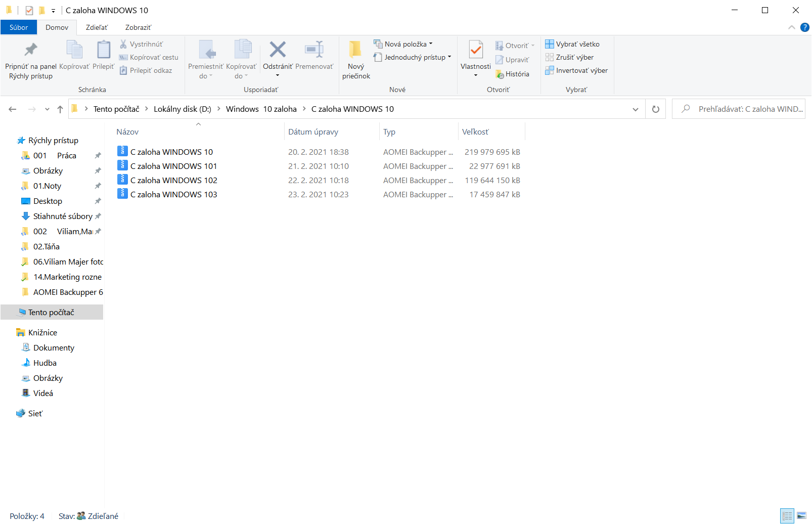812x524 pixels.
Task: Navigate to Lokálny disk (D:) in breadcrumb
Action: coord(183,109)
